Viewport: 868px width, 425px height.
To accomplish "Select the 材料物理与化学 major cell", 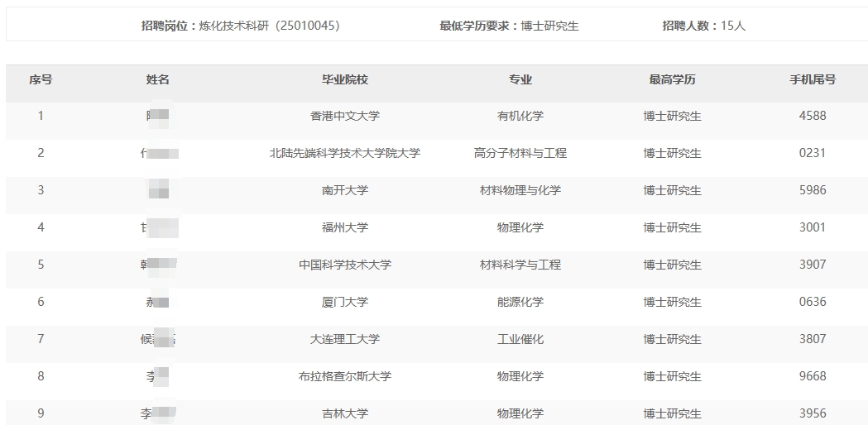I will pyautogui.click(x=520, y=190).
